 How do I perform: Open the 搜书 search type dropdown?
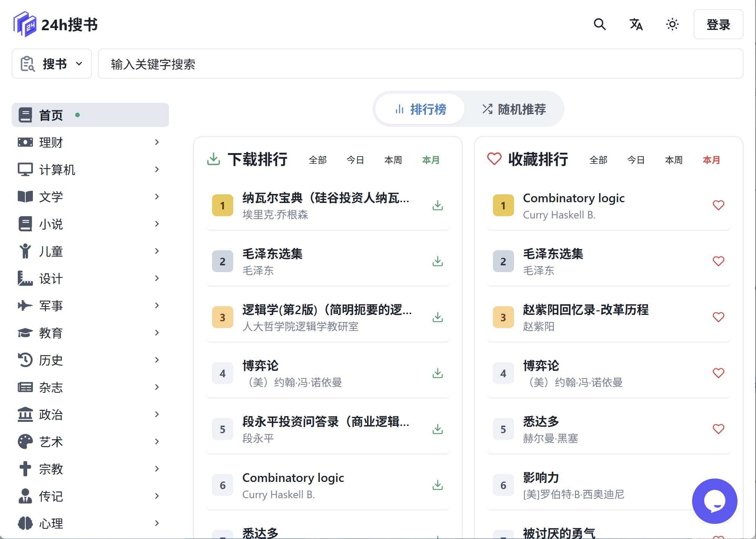[x=52, y=64]
